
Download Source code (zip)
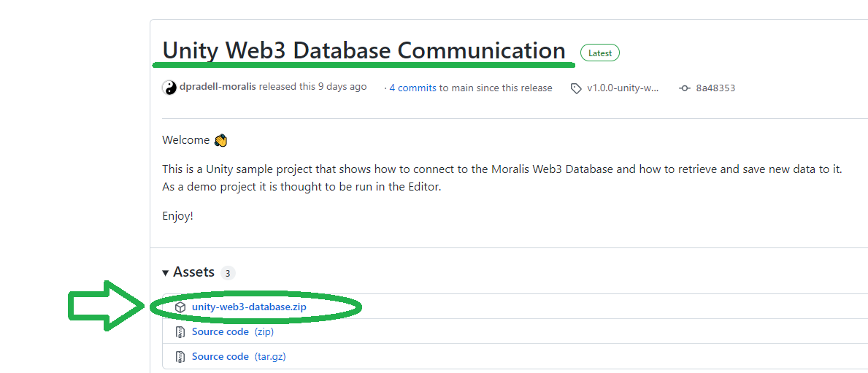coord(232,331)
